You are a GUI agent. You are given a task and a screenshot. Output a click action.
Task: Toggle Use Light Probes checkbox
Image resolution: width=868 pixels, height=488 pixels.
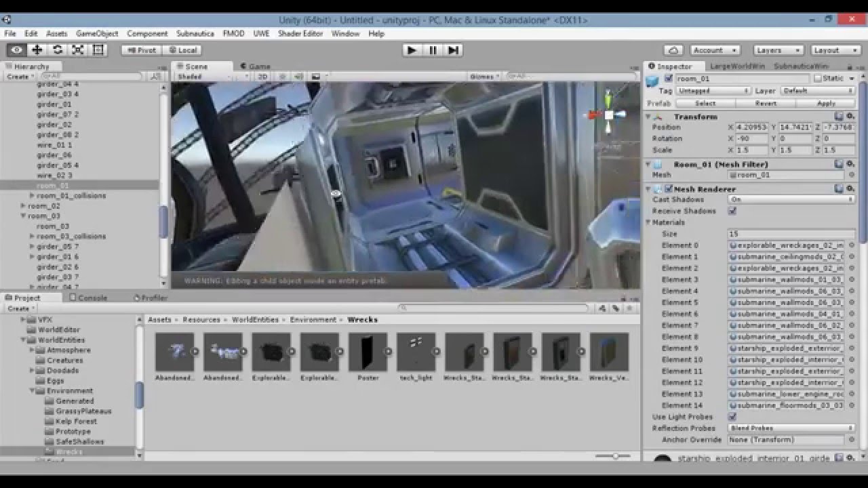[x=732, y=417]
